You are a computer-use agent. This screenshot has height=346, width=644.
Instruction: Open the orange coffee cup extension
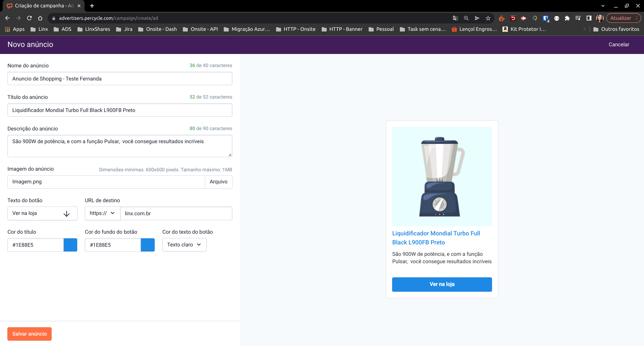coord(502,18)
